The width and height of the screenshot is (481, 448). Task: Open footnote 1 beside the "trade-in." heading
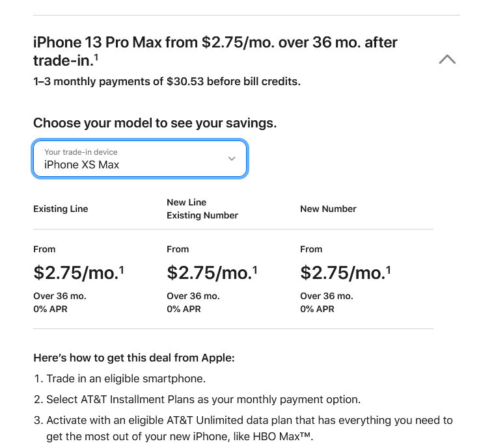(96, 57)
